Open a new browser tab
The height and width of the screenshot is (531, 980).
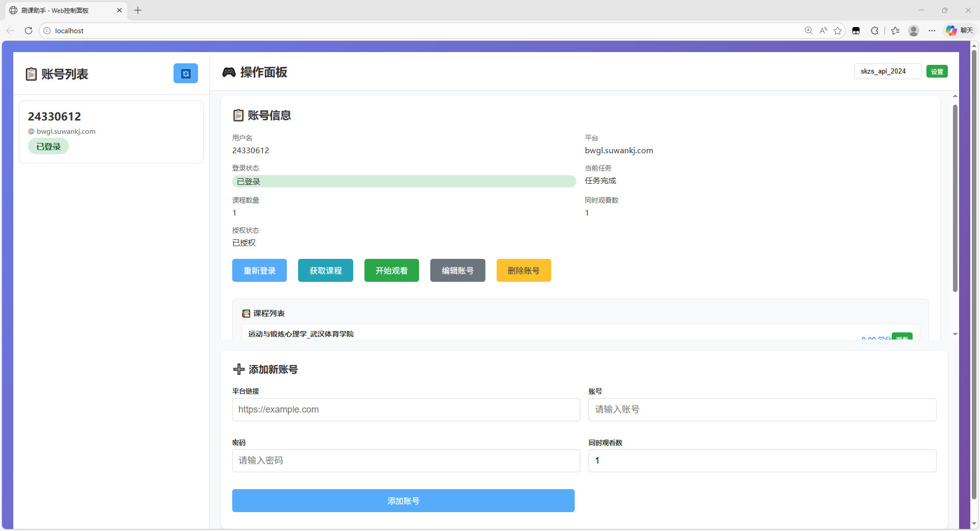137,10
